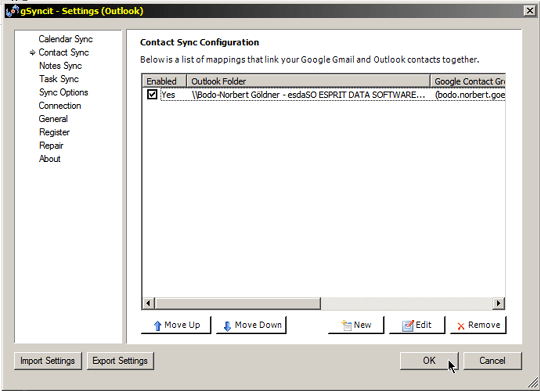Select Repair in the sidebar
540x391 pixels.
click(x=51, y=145)
